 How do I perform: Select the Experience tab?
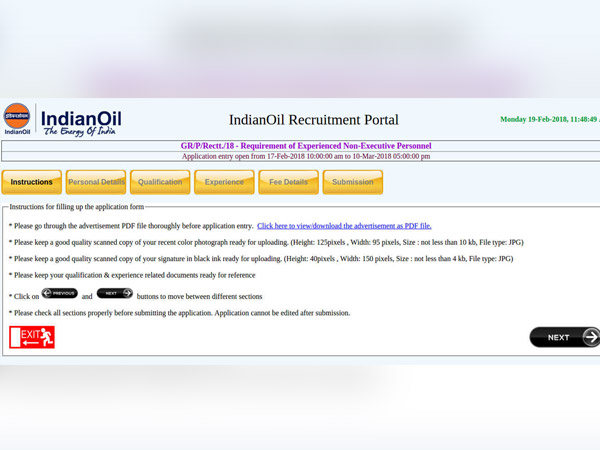[224, 182]
